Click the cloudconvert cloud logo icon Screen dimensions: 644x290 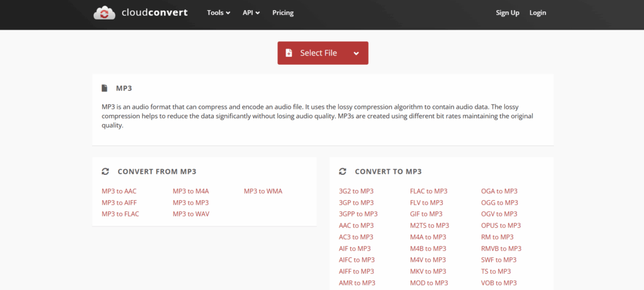[x=105, y=13]
